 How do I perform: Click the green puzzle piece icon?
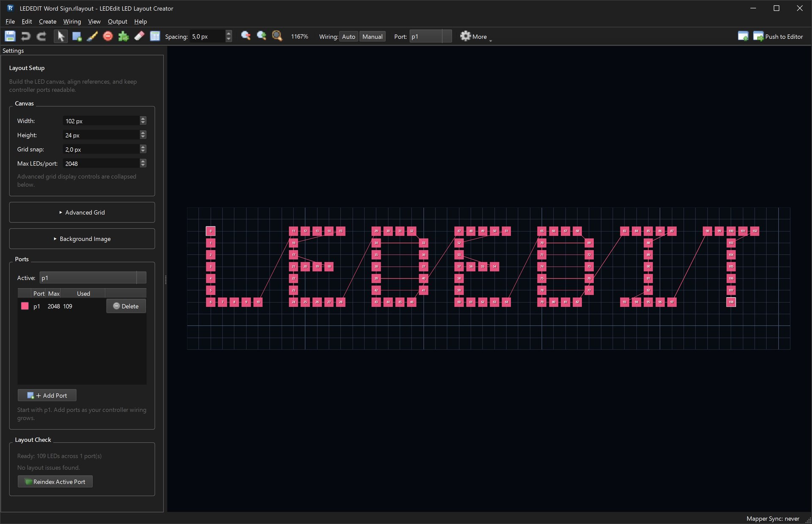[x=123, y=36]
